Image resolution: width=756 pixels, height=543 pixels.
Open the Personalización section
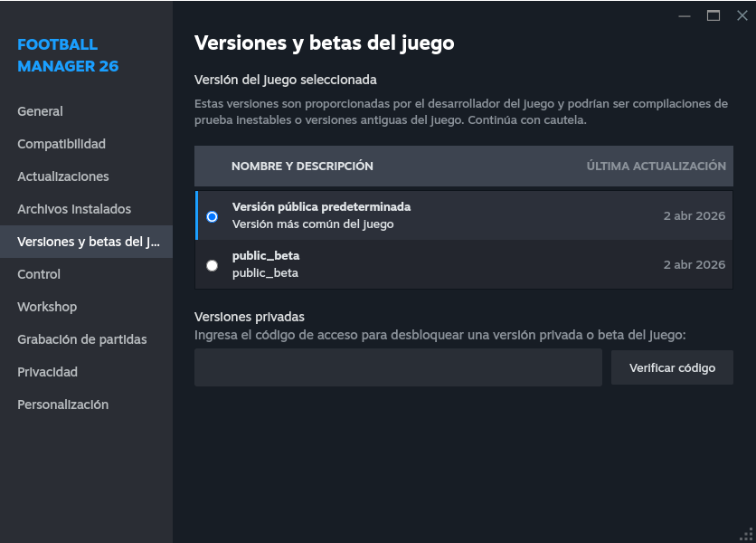[62, 405]
